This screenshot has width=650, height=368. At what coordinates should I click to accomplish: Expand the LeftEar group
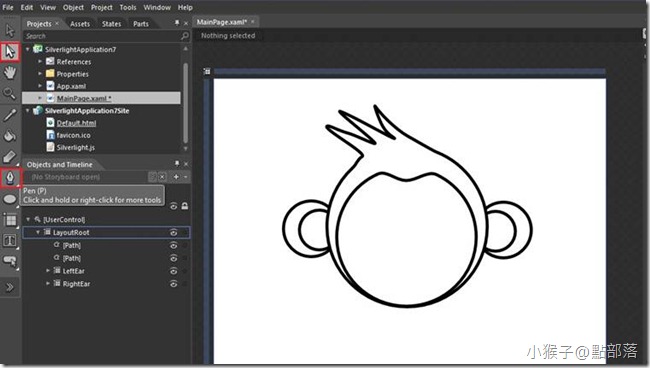(x=48, y=271)
